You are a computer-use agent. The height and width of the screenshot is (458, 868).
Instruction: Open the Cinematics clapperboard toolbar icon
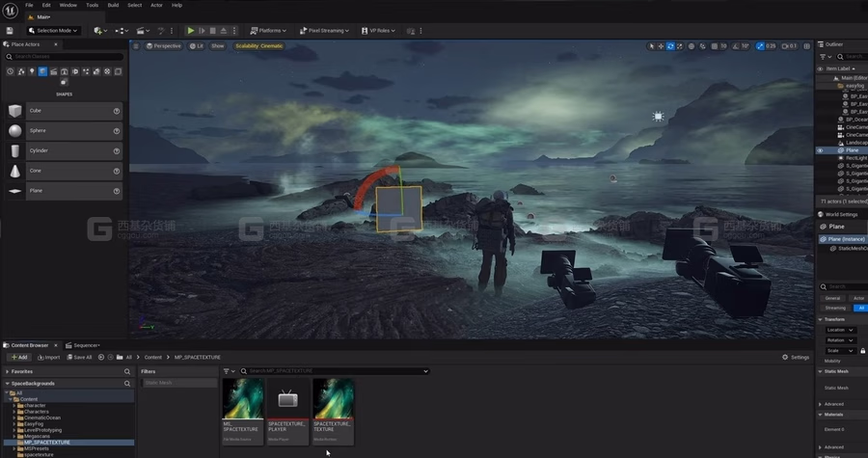click(x=143, y=31)
